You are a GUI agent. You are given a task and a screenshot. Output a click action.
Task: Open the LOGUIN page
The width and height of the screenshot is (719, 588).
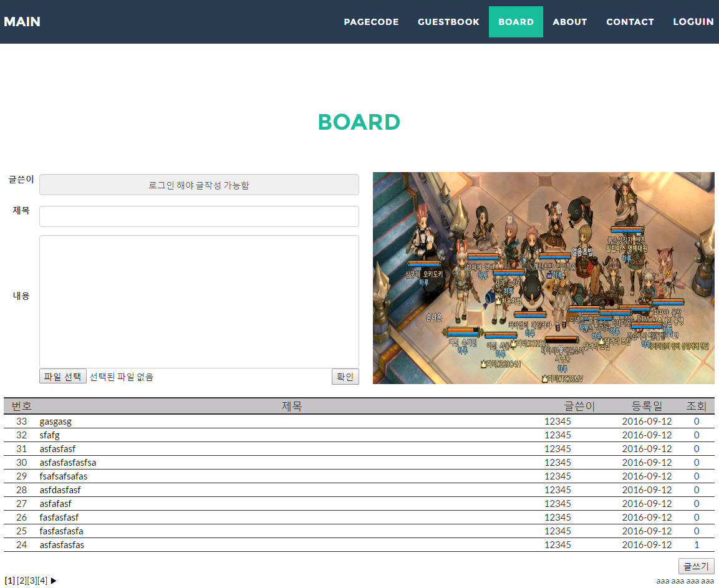693,22
